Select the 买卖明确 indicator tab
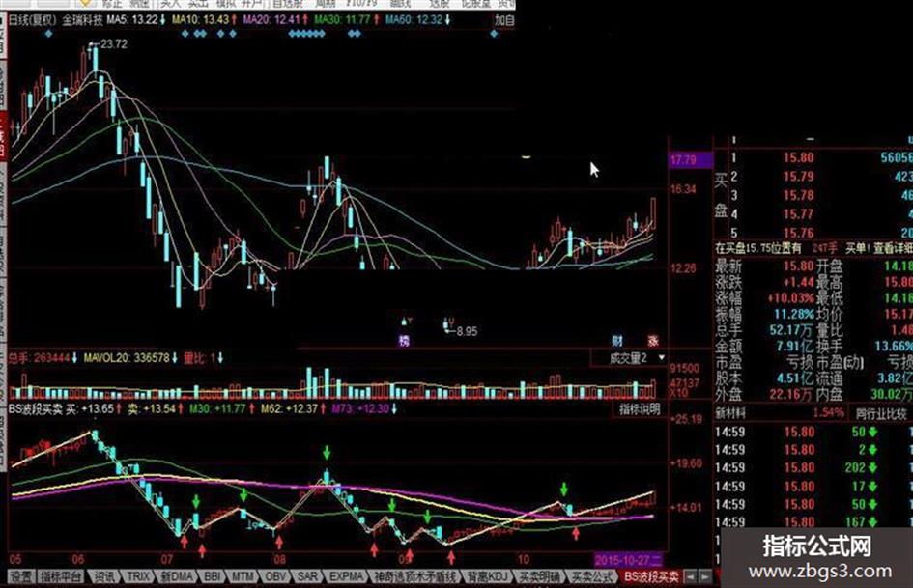Viewport: 913px width, 588px height. tap(539, 577)
